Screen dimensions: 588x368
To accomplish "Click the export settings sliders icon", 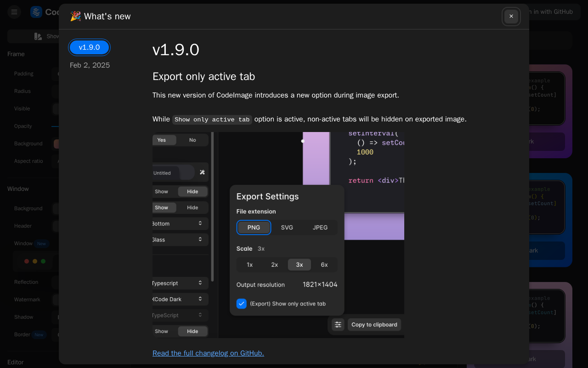I will coord(338,325).
